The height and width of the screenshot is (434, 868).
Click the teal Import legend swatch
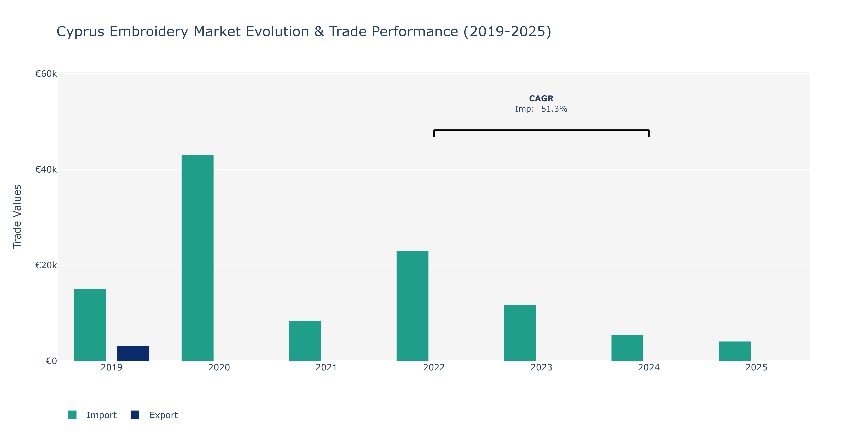point(72,415)
